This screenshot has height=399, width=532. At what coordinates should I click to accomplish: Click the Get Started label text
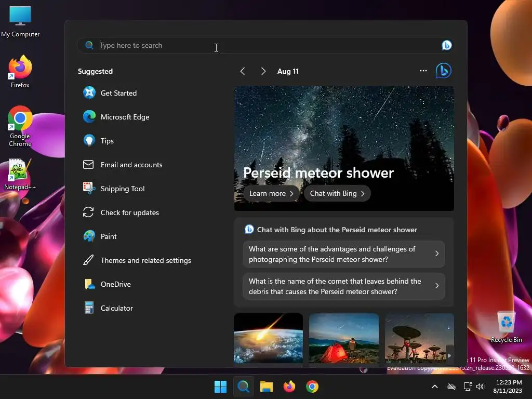(x=118, y=93)
